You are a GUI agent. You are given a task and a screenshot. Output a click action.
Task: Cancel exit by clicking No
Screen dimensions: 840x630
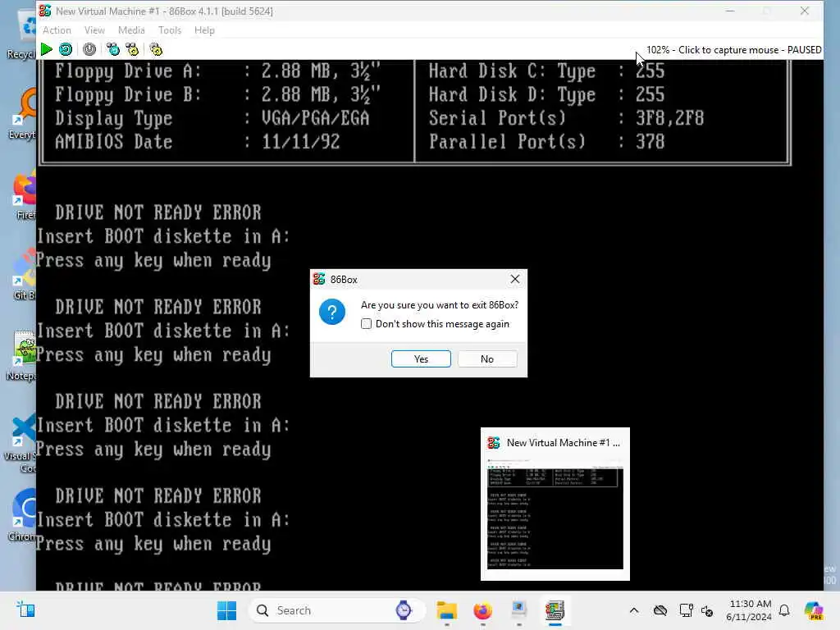(487, 359)
